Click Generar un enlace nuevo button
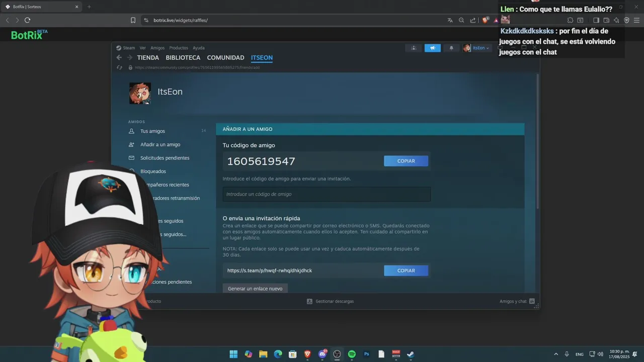 255,289
